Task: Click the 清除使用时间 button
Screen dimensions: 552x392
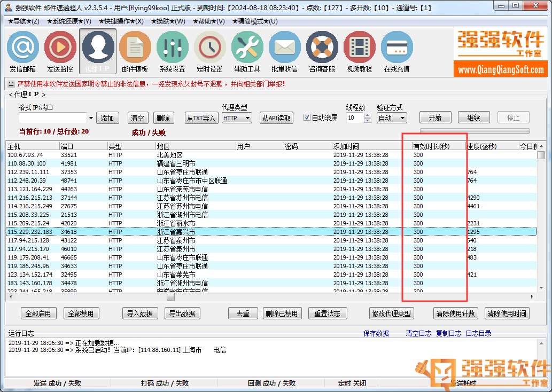Action: pyautogui.click(x=507, y=313)
